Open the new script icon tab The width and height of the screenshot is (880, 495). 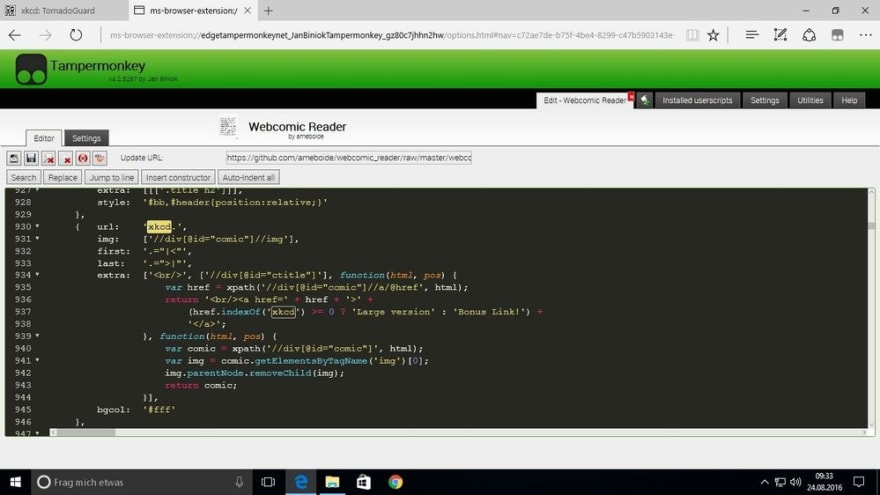645,100
